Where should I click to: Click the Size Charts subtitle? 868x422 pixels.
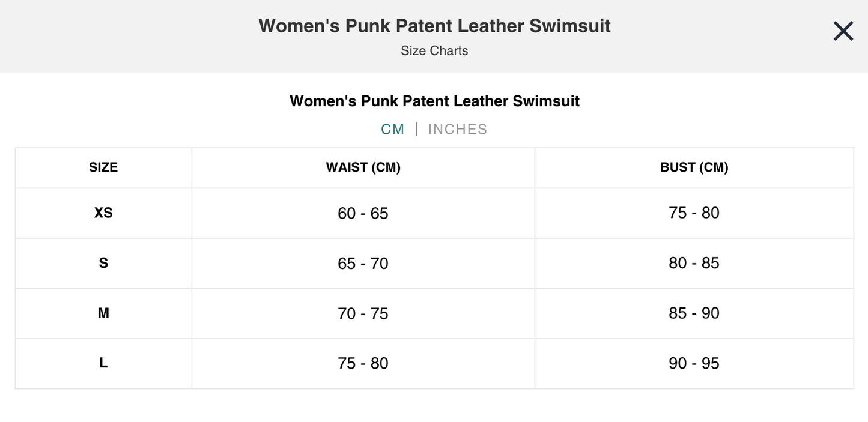click(434, 50)
